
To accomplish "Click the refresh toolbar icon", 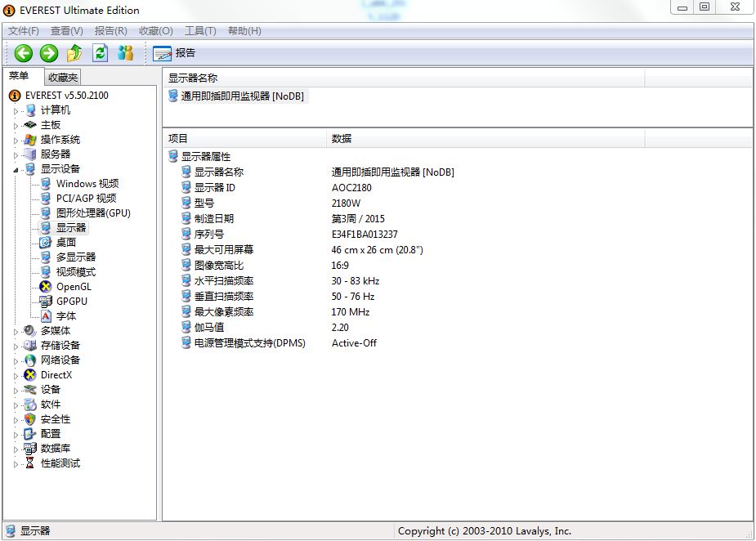I will pyautogui.click(x=100, y=53).
